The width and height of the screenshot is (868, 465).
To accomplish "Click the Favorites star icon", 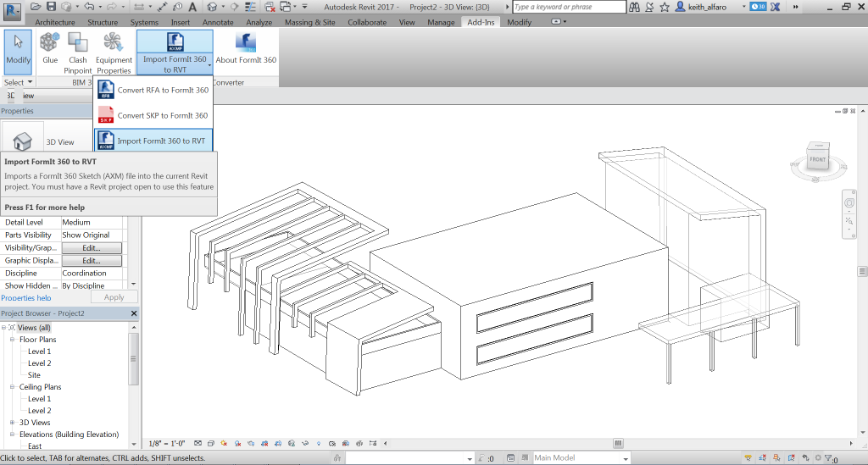I will 665,7.
